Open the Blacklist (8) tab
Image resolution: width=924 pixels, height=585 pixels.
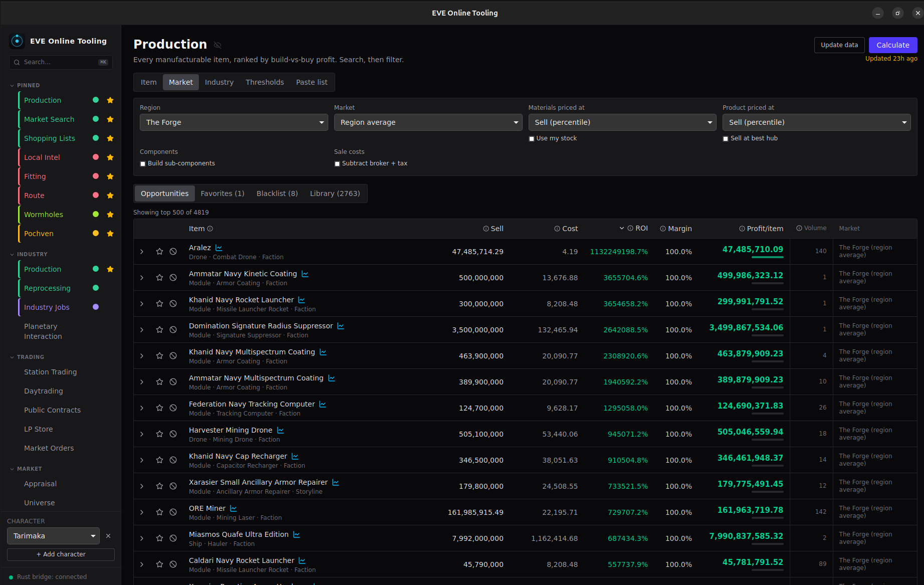click(277, 193)
